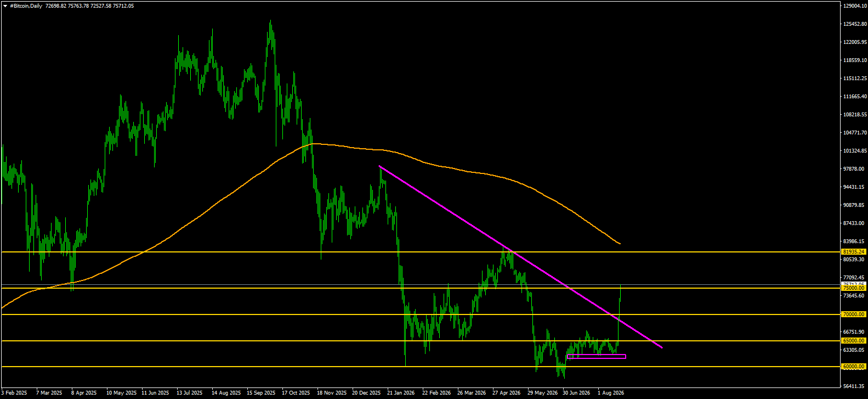Click the 65000.00 level price label
868x399 pixels.
pyautogui.click(x=854, y=341)
